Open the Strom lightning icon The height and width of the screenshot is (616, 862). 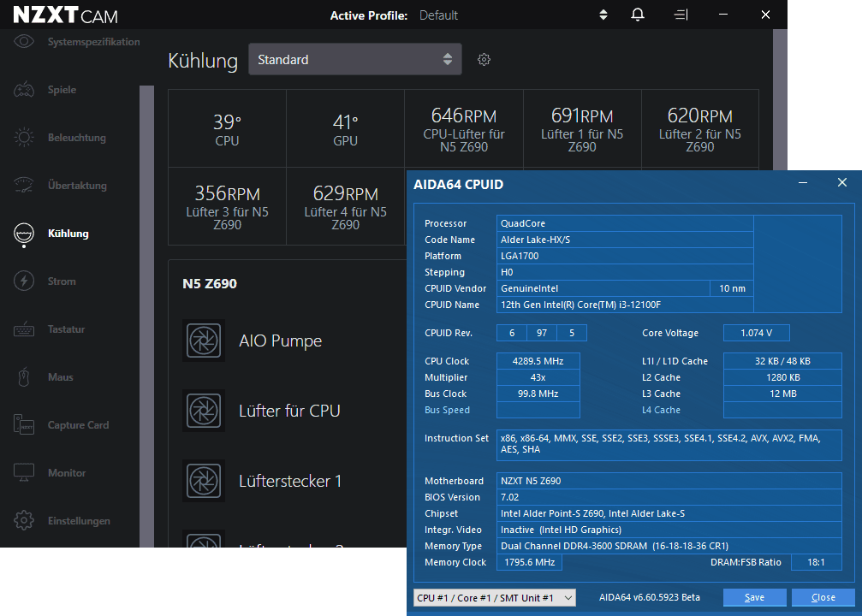[24, 281]
